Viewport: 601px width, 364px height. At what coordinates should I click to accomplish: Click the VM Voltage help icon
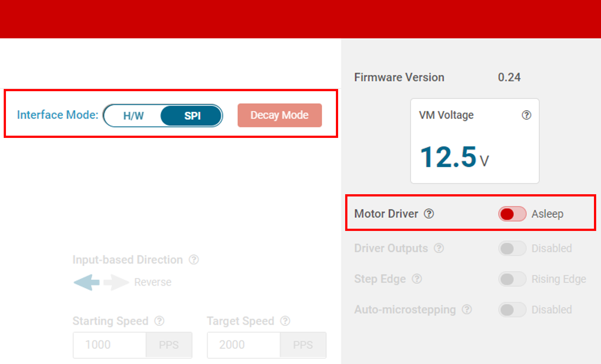[526, 115]
